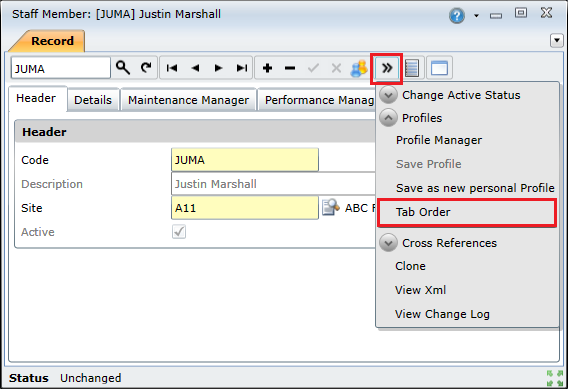568x389 pixels.
Task: Open the users people icon
Action: pyautogui.click(x=359, y=68)
